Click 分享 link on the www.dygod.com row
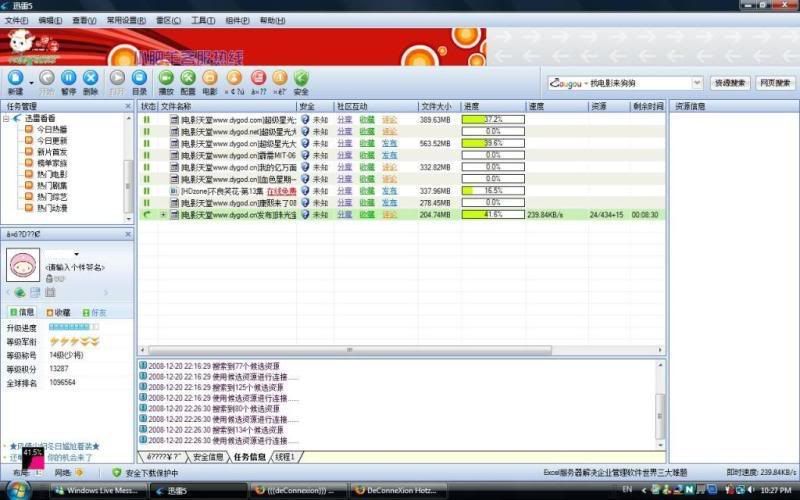The image size is (800, 500). [x=344, y=119]
